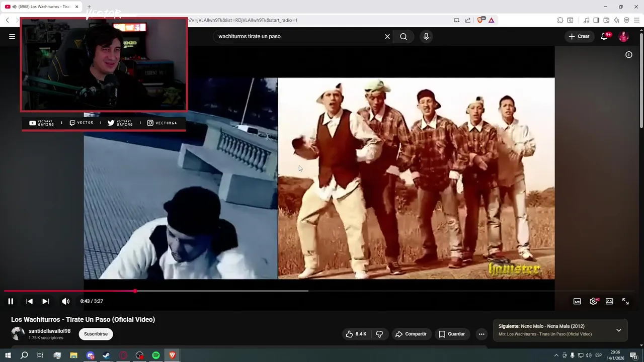644x362 pixels.
Task: Pause the video
Action: [x=11, y=301]
